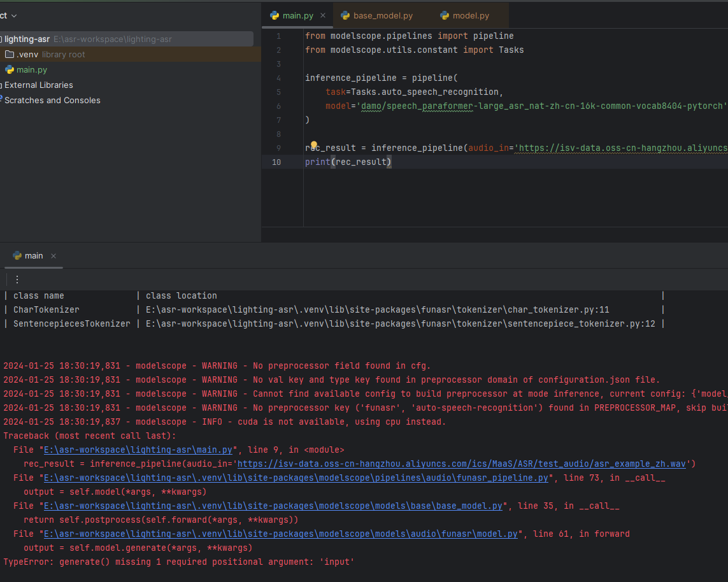Viewport: 728px width, 582px height.
Task: Click the Python icon on model.py tab
Action: (445, 15)
